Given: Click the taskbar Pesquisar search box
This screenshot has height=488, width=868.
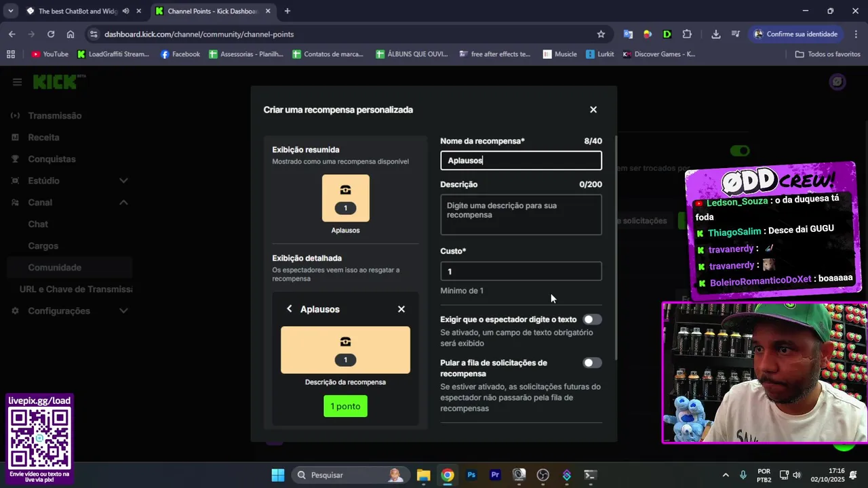Looking at the screenshot, I should [x=351, y=475].
